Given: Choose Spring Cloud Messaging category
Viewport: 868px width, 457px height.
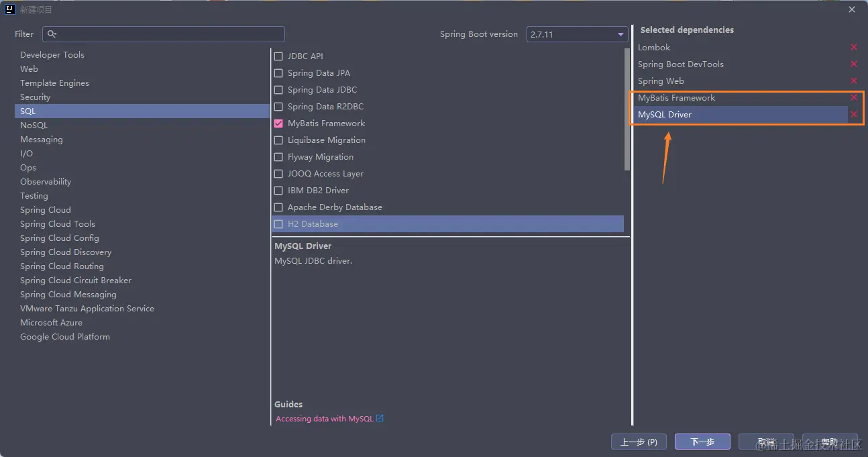Looking at the screenshot, I should 68,295.
